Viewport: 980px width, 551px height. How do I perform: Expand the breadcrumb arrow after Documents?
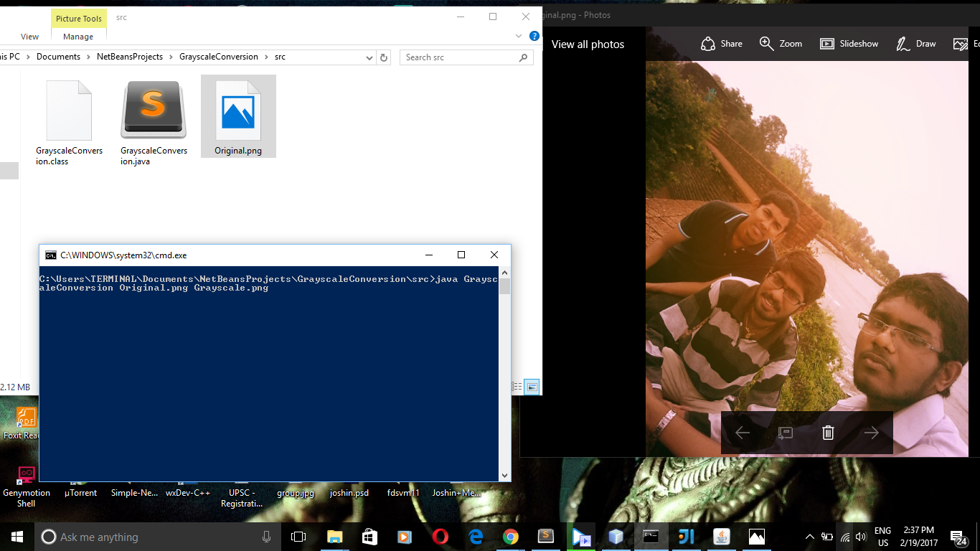point(89,57)
